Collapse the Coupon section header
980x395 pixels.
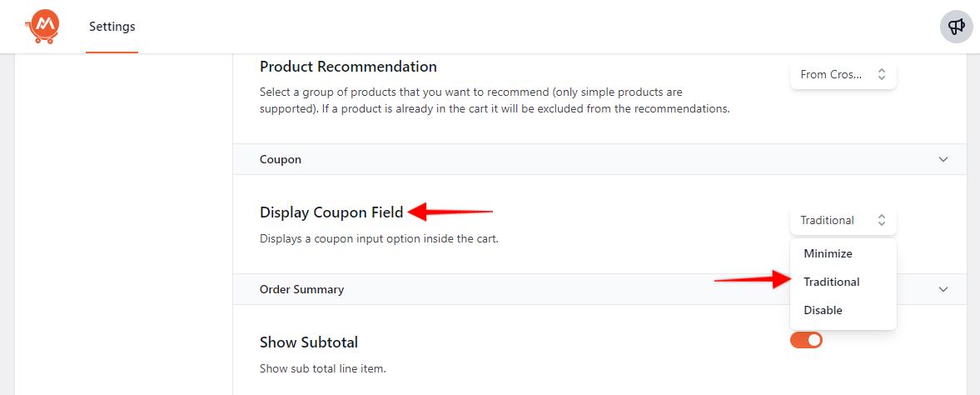coord(281,159)
